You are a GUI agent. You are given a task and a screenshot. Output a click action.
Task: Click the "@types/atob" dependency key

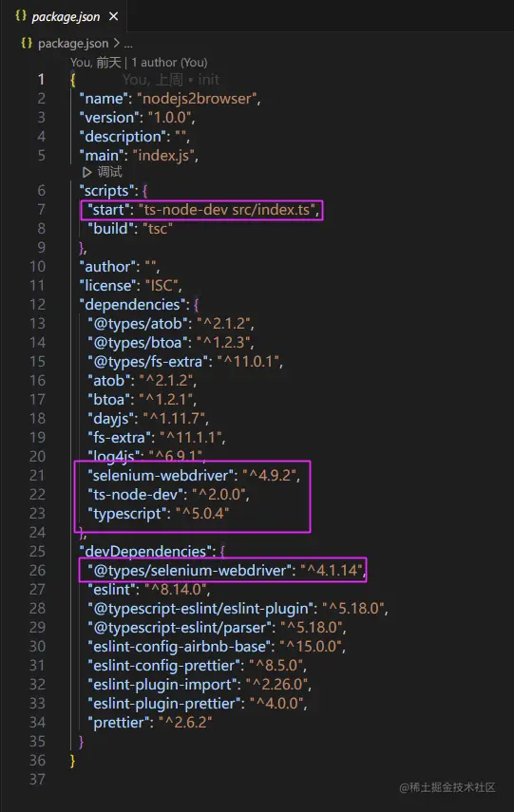pos(138,324)
